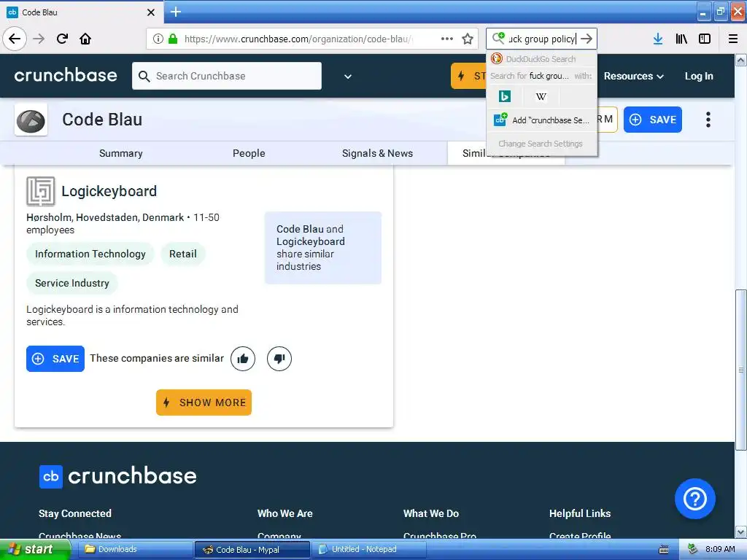The image size is (747, 560).
Task: Search with Bing engine icon
Action: [505, 97]
